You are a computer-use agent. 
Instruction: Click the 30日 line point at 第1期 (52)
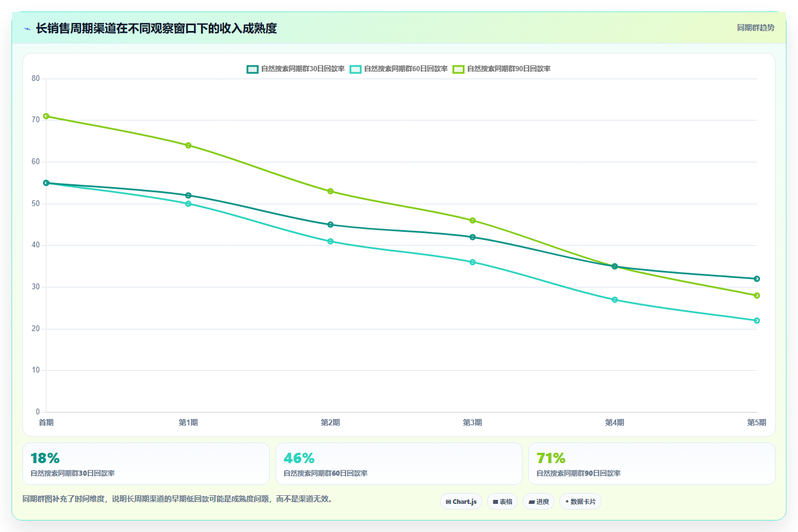tap(188, 196)
